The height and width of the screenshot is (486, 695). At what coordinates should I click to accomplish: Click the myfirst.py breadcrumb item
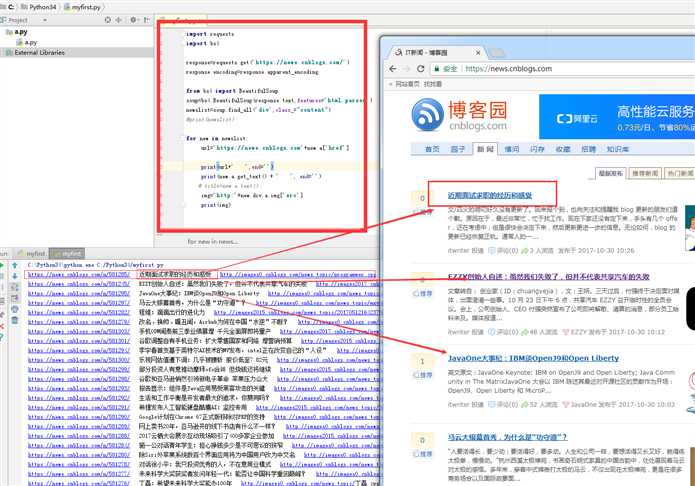click(x=82, y=7)
